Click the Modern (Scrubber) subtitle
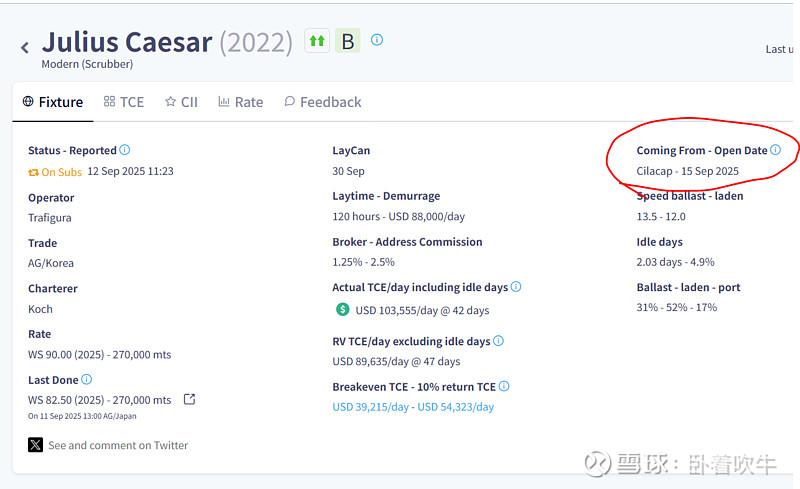Viewport: 800px width, 489px height. click(x=87, y=64)
